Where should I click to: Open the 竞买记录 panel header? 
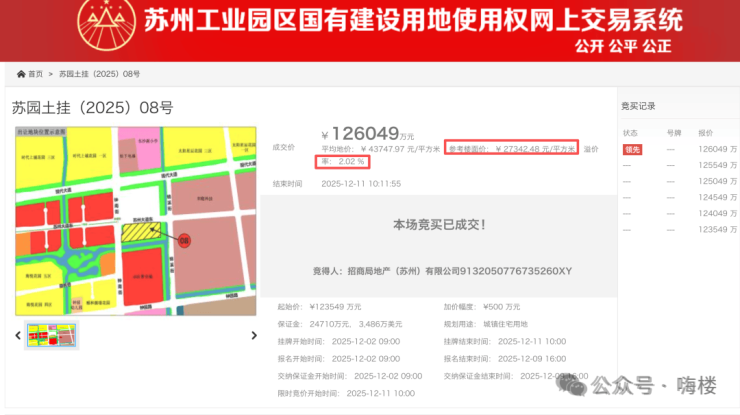tap(639, 106)
